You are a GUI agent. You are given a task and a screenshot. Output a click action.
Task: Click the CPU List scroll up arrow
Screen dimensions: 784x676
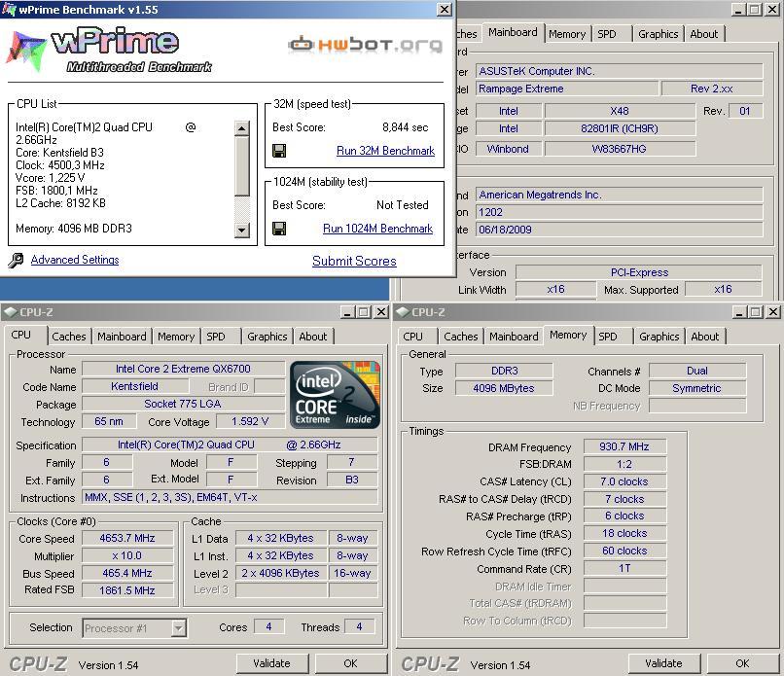click(x=242, y=128)
